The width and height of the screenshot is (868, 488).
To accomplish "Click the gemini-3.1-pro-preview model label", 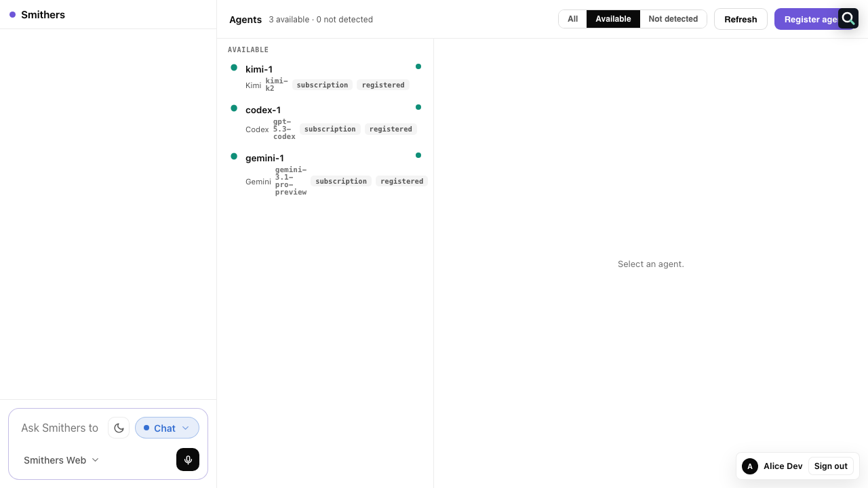I will click(x=291, y=181).
